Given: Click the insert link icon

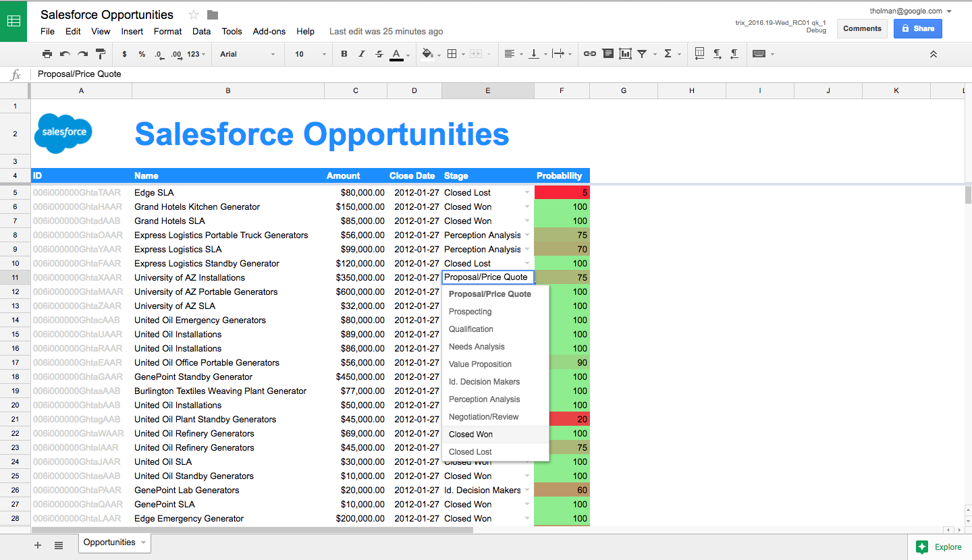Looking at the screenshot, I should [x=589, y=54].
